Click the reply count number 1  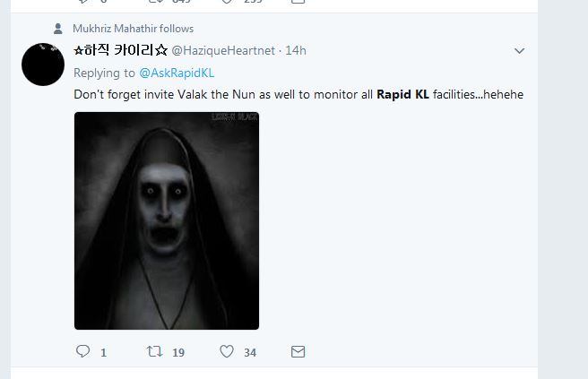click(103, 353)
